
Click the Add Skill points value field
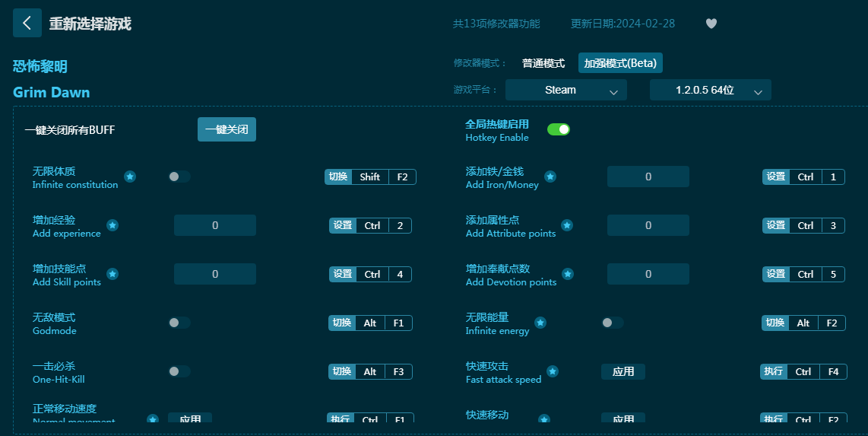215,274
